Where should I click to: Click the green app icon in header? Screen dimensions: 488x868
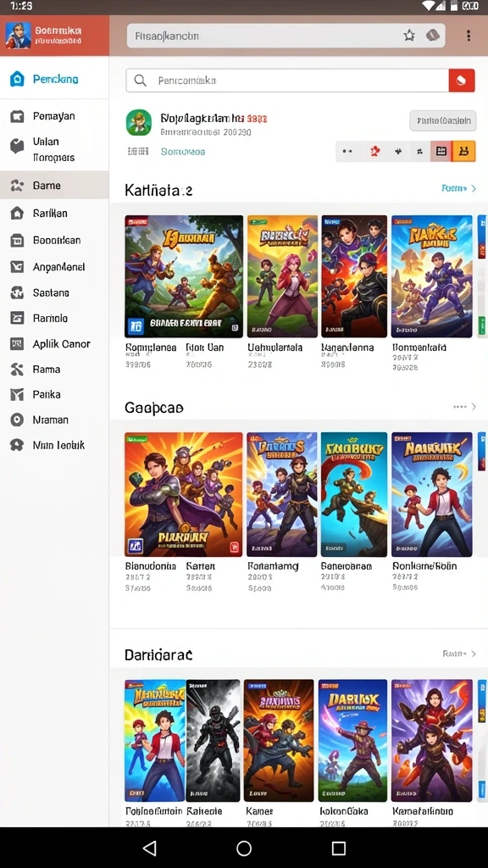pyautogui.click(x=138, y=123)
